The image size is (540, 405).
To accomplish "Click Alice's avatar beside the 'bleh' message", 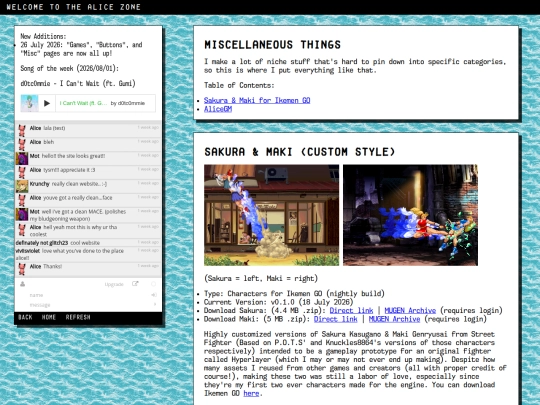I will click(x=22, y=145).
